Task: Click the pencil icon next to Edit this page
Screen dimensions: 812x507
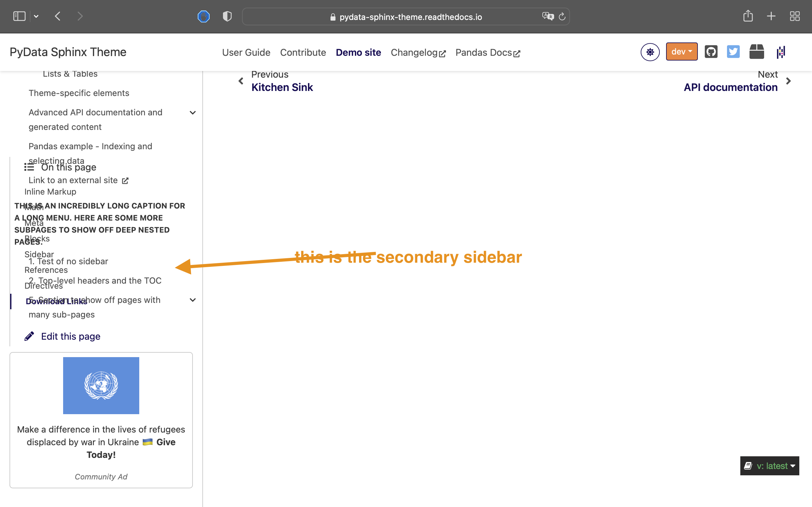Action: [x=29, y=336]
